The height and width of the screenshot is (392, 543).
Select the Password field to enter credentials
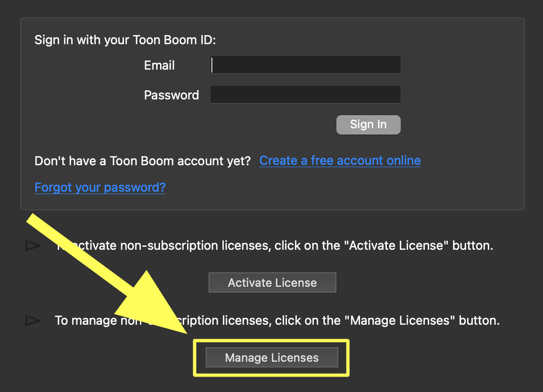(305, 94)
